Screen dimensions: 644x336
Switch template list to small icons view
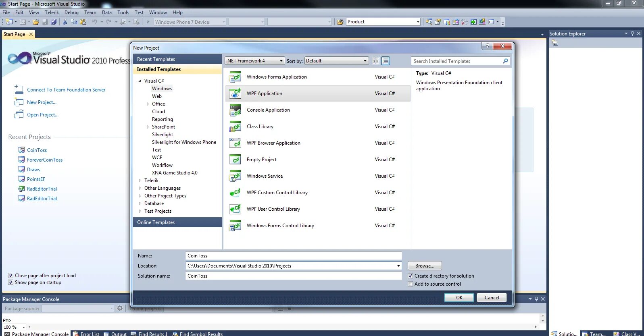click(x=375, y=61)
